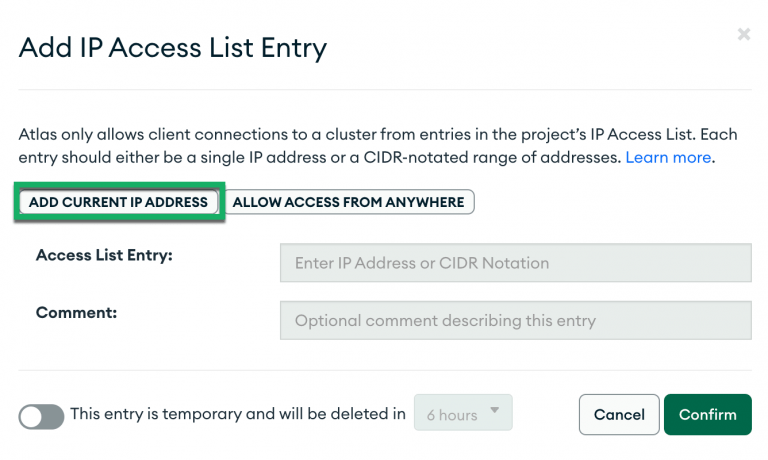Open the 6 hours duration dropdown

[463, 414]
